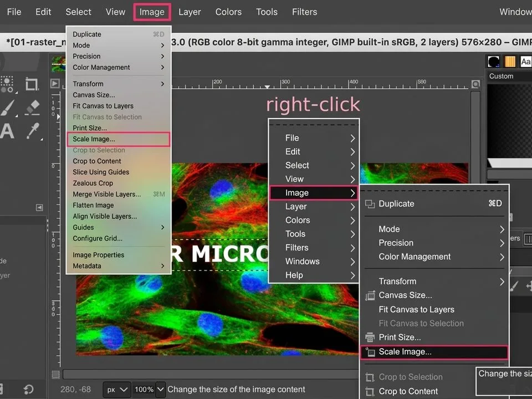Screen dimensions: 532x399
Task: Click the panel menu arrow icon on left dock
Action: [x=39, y=207]
